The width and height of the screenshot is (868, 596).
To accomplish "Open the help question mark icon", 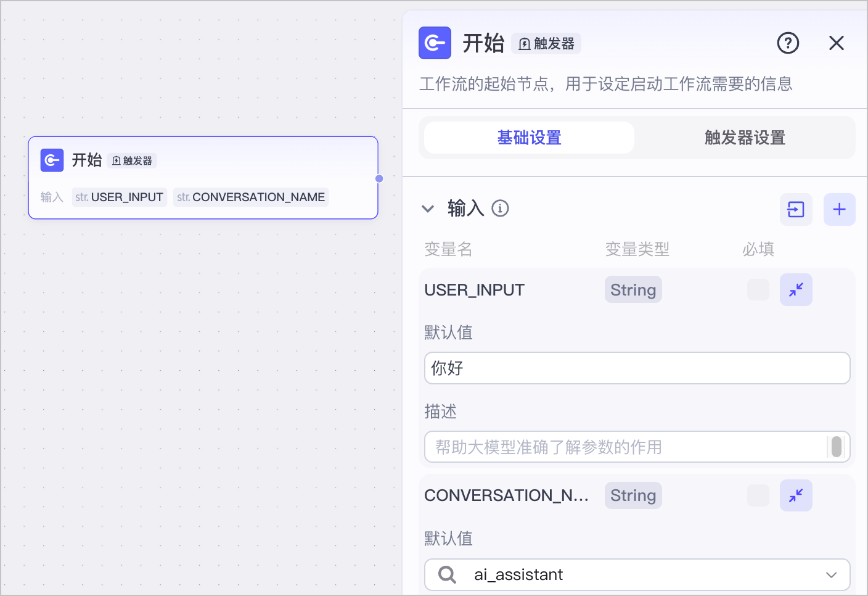I will click(788, 43).
